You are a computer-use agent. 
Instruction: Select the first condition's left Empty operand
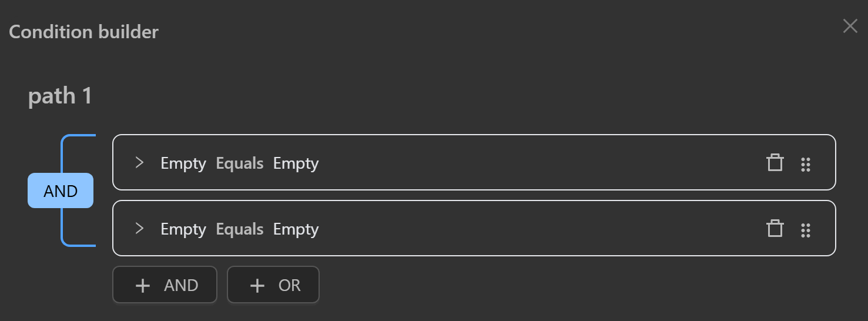[x=183, y=163]
